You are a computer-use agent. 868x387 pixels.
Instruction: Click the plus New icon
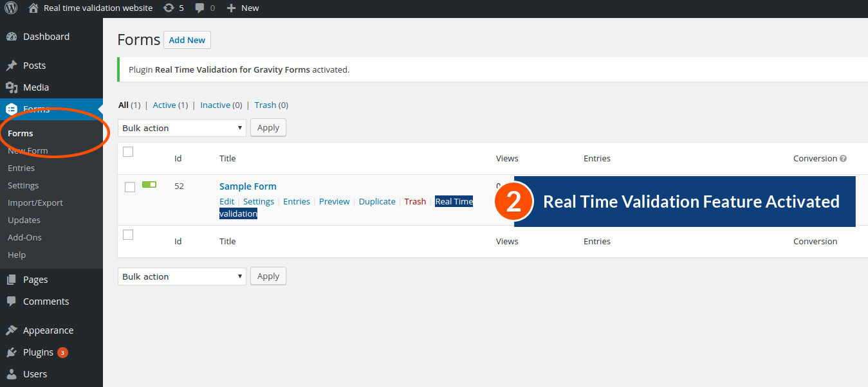click(232, 8)
